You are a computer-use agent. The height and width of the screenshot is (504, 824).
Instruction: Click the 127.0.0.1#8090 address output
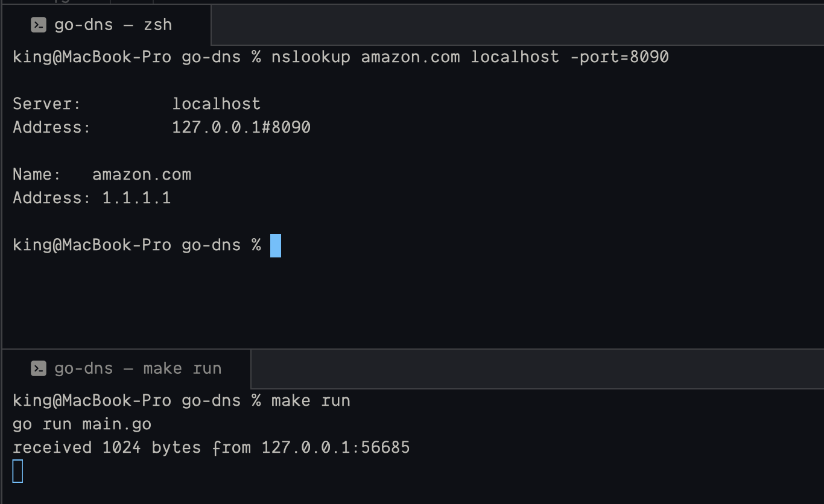[241, 128]
